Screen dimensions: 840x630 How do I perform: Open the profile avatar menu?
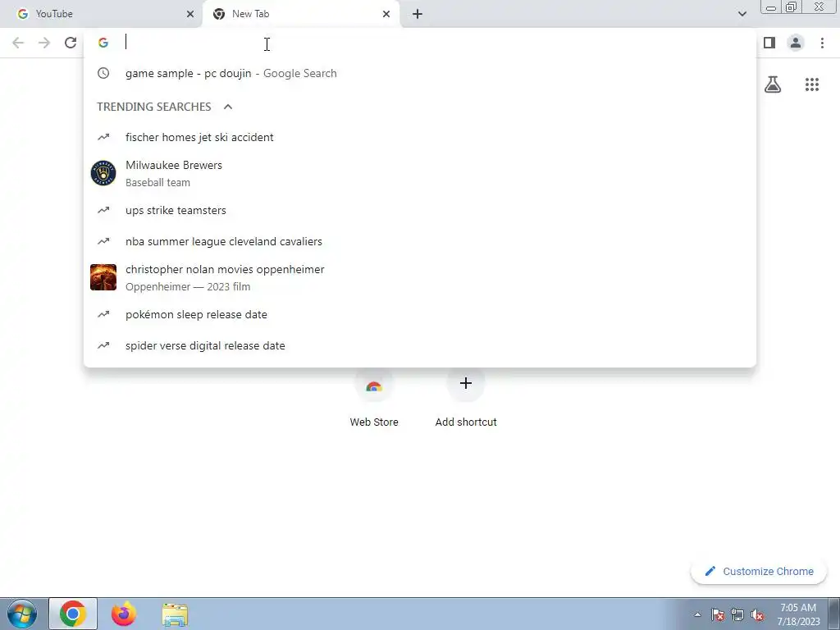[x=796, y=43]
